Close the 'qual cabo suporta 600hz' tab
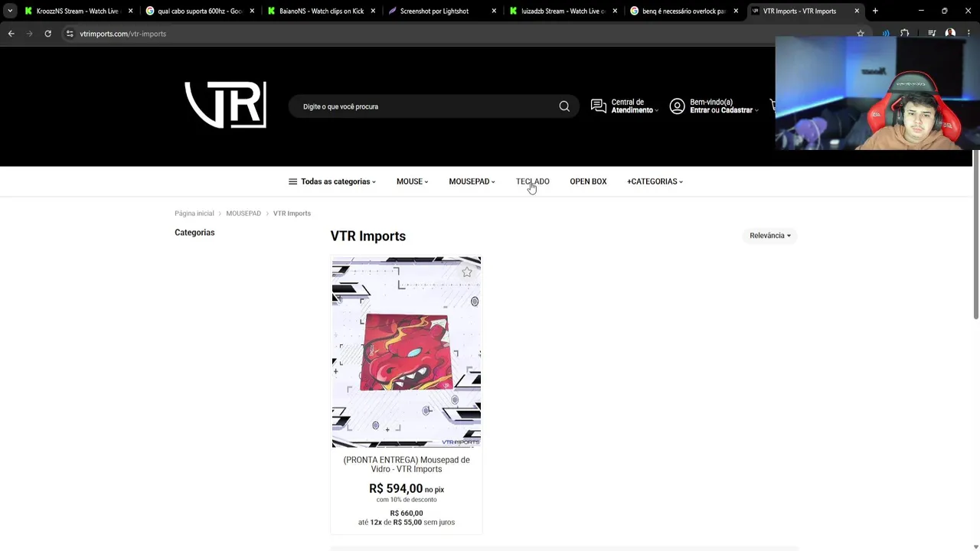Viewport: 980px width, 551px height. [252, 11]
